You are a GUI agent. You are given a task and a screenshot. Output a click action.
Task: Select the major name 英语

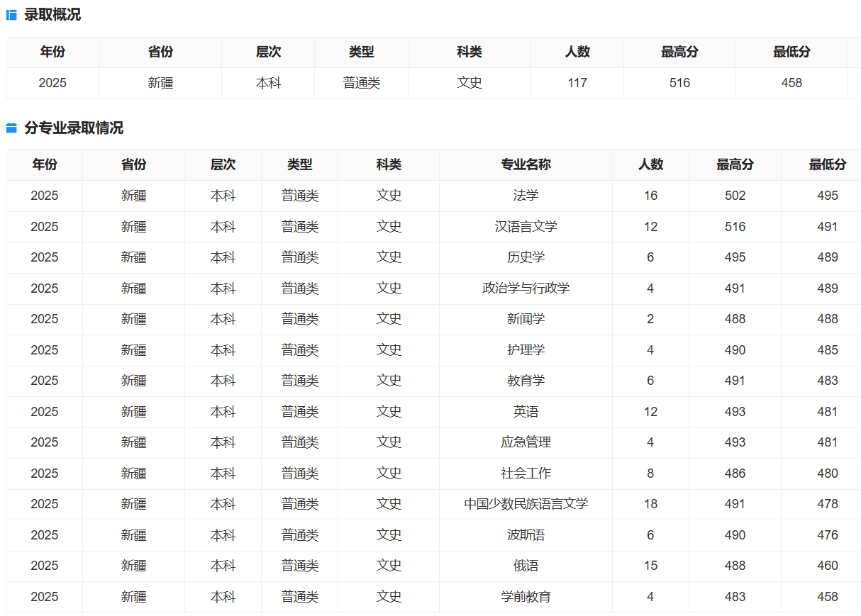pyautogui.click(x=526, y=412)
